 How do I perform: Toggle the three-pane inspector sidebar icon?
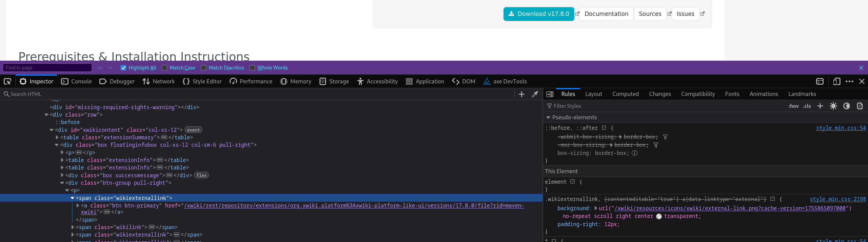coord(550,94)
